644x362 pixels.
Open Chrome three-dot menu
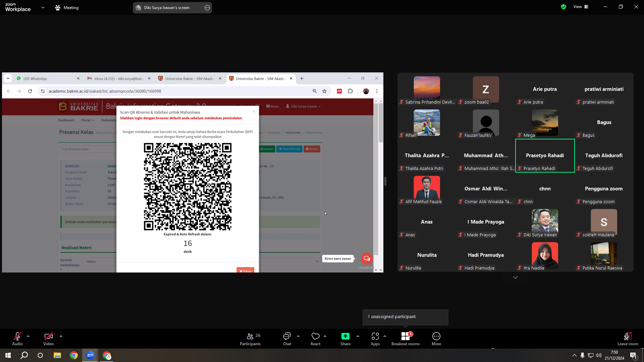click(x=377, y=91)
